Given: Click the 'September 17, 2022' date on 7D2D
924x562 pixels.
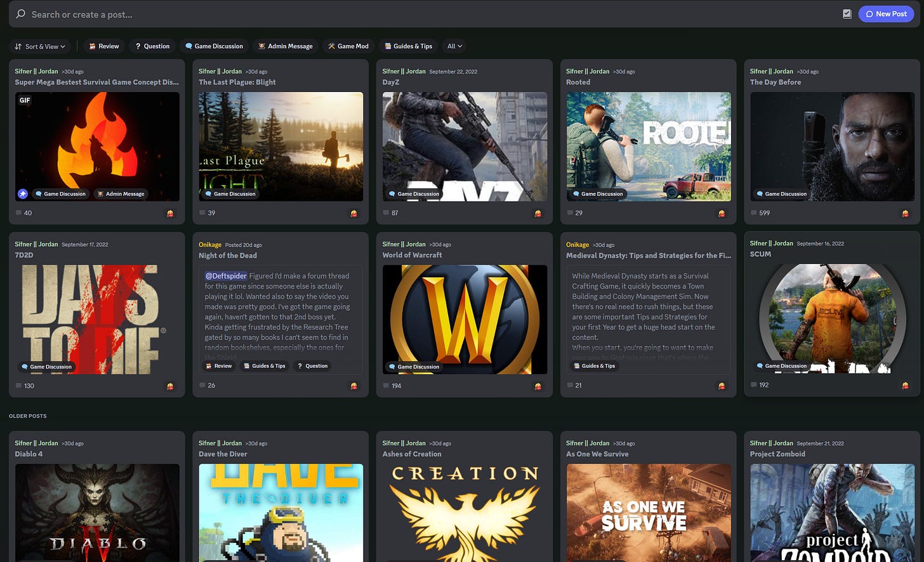Looking at the screenshot, I should (85, 244).
